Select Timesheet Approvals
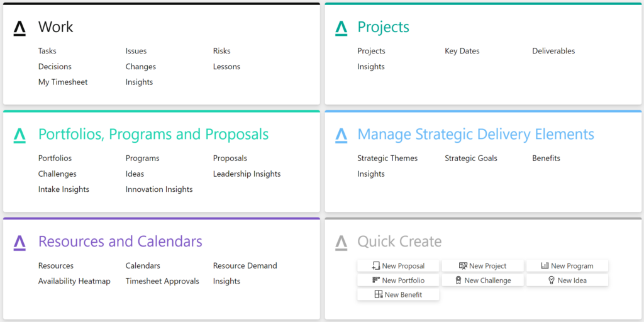 162,281
